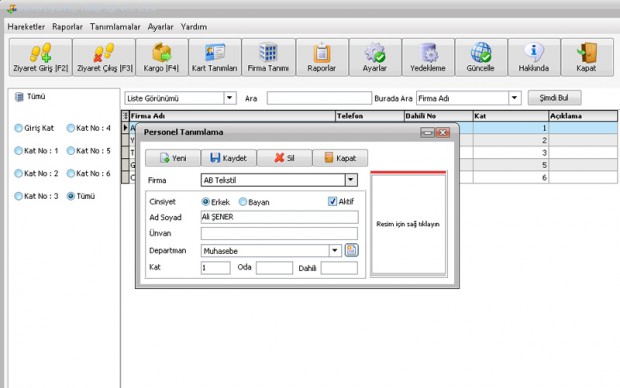This screenshot has height=388, width=620.
Task: Click the Dahili input field
Action: tap(339, 268)
